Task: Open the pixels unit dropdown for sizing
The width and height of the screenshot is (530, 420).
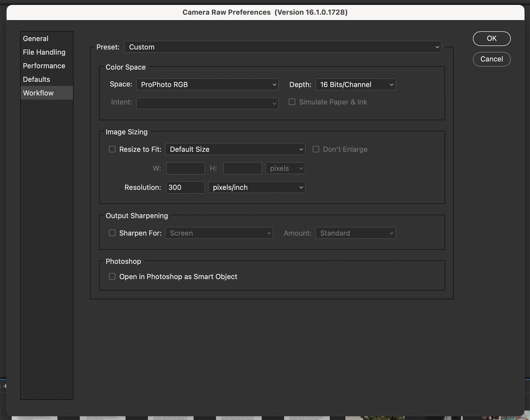Action: coord(285,168)
